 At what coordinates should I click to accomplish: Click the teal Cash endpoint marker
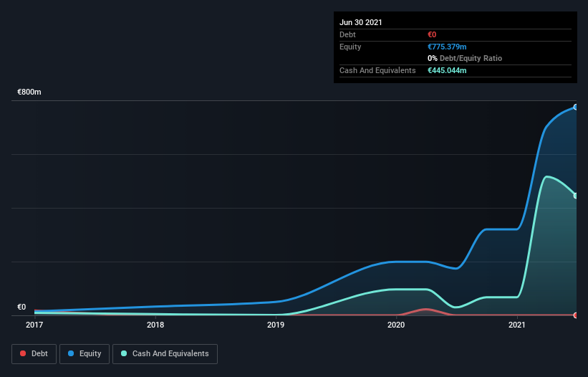tap(576, 196)
